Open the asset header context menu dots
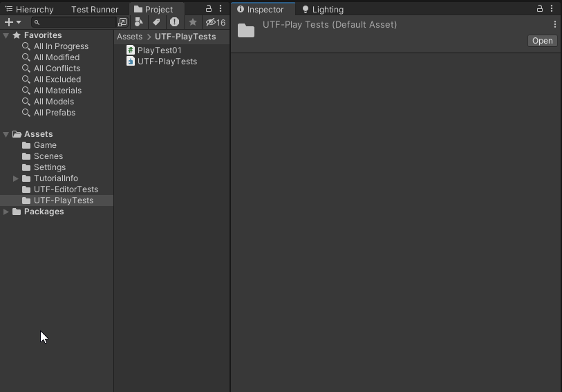 (x=555, y=24)
